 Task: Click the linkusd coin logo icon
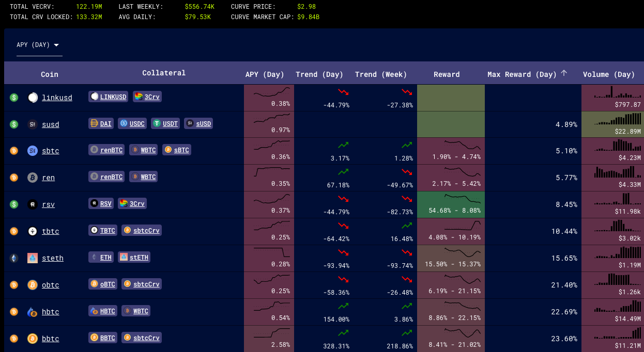click(x=33, y=97)
